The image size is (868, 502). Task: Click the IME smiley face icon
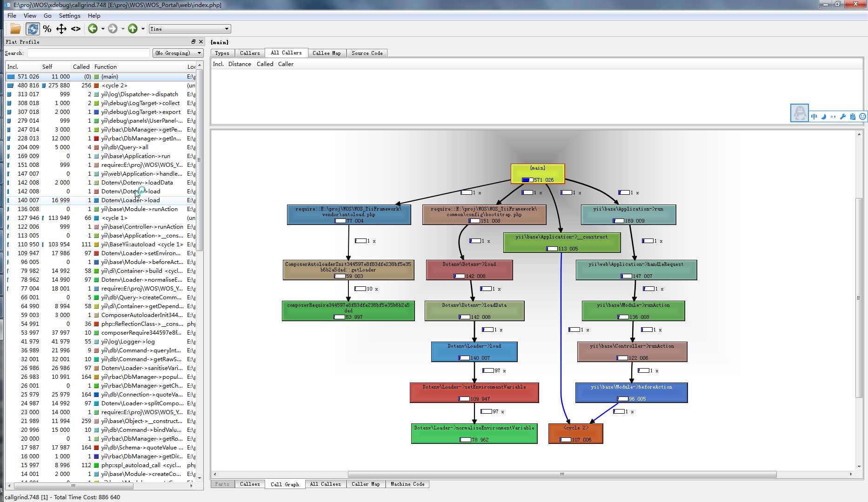862,117
